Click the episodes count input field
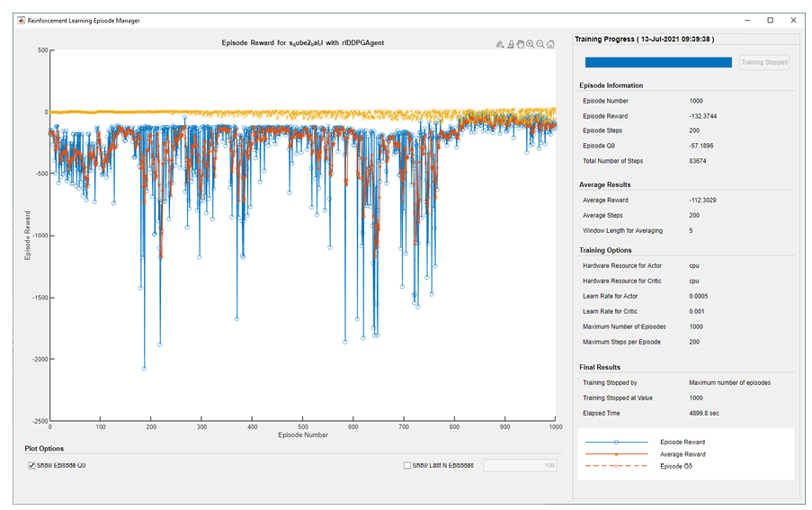This screenshot has width=812, height=510. pos(520,465)
